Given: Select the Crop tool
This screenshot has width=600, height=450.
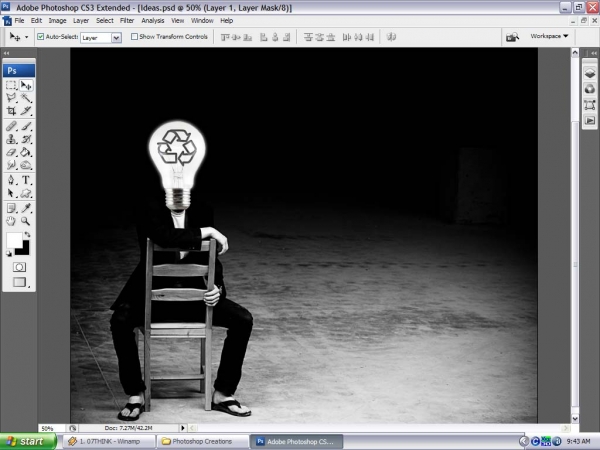Looking at the screenshot, I should 11,111.
